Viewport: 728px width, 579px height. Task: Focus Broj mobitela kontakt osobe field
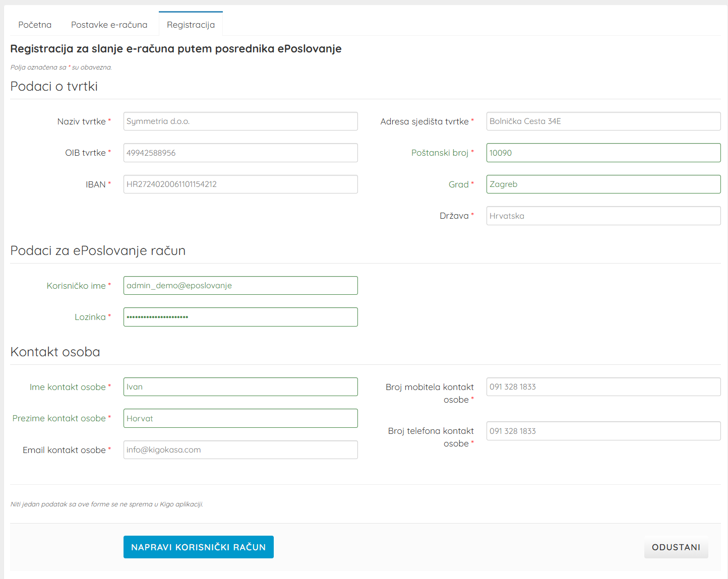coord(603,387)
